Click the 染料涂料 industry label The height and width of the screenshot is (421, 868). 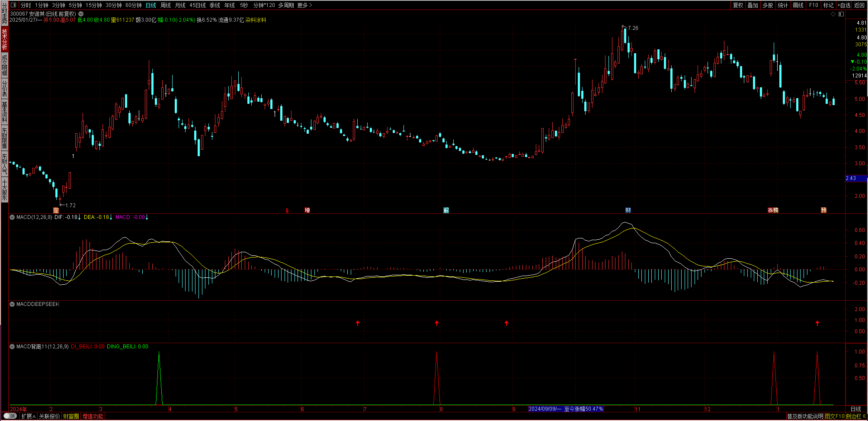click(x=256, y=20)
